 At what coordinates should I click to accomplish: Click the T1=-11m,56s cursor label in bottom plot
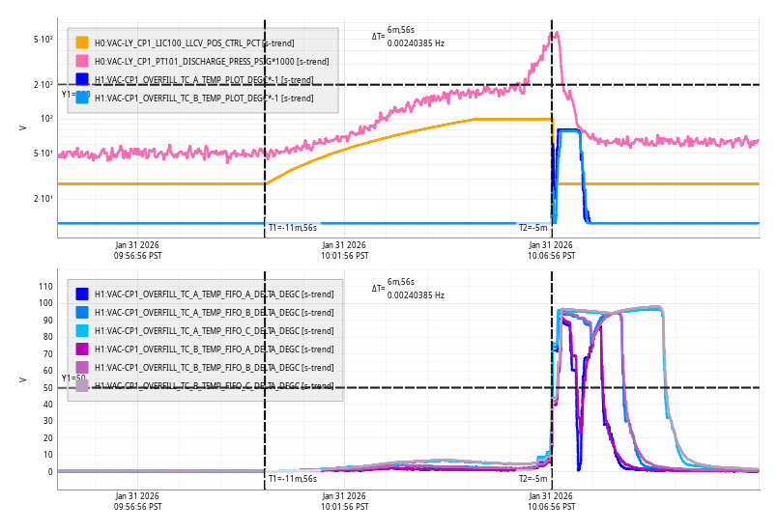click(292, 478)
